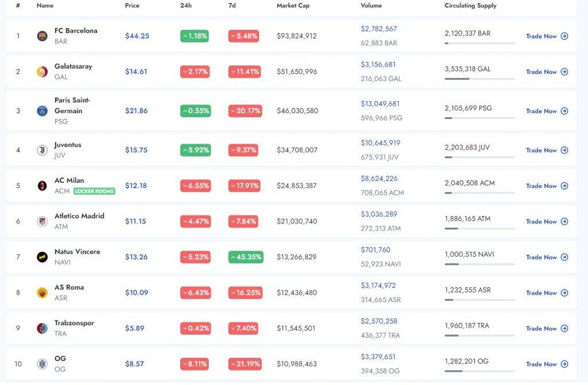This screenshot has width=588, height=385.
Task: Sort the table by Price column header
Action: 132,6
